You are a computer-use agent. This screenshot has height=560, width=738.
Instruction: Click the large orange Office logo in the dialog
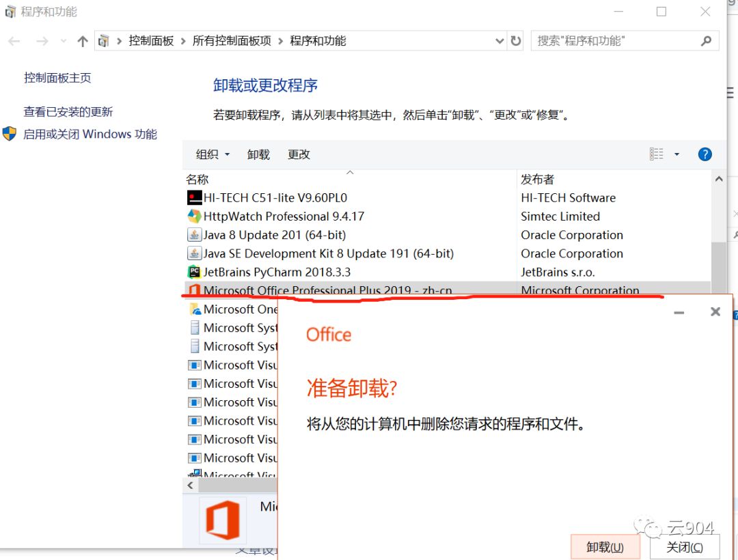(223, 520)
